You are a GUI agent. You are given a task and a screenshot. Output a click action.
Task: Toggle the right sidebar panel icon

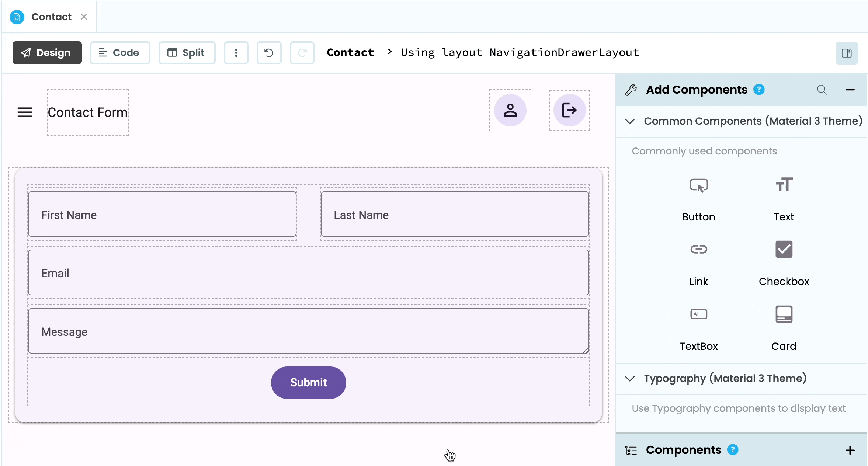pos(847,53)
